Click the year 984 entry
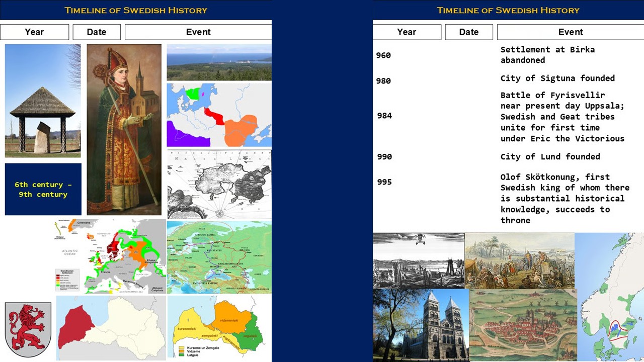The image size is (644, 362). click(x=384, y=116)
